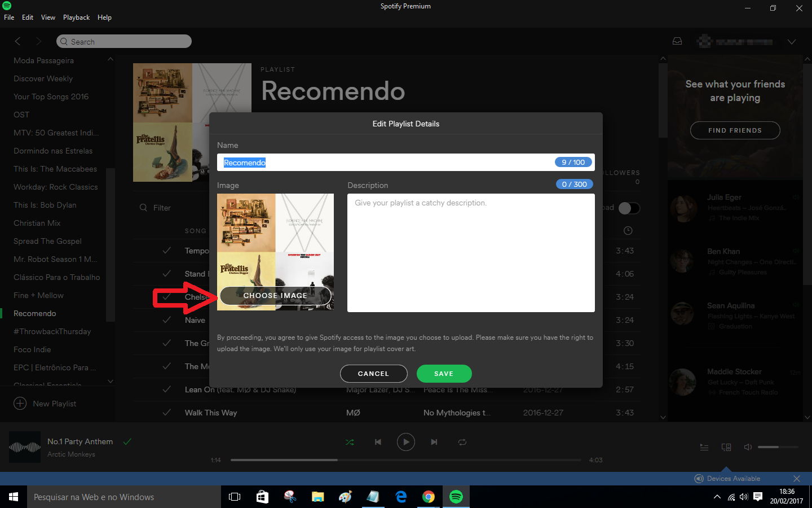
Task: Open the File menu
Action: [9, 17]
